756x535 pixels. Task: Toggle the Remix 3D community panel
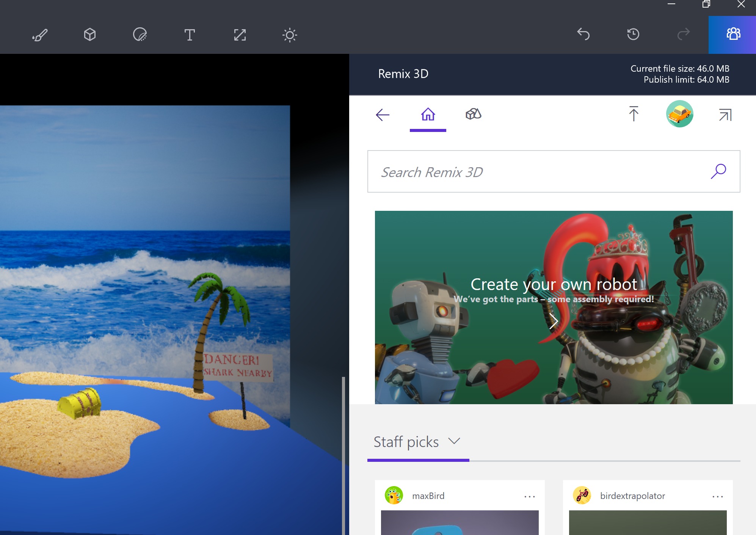pyautogui.click(x=733, y=34)
